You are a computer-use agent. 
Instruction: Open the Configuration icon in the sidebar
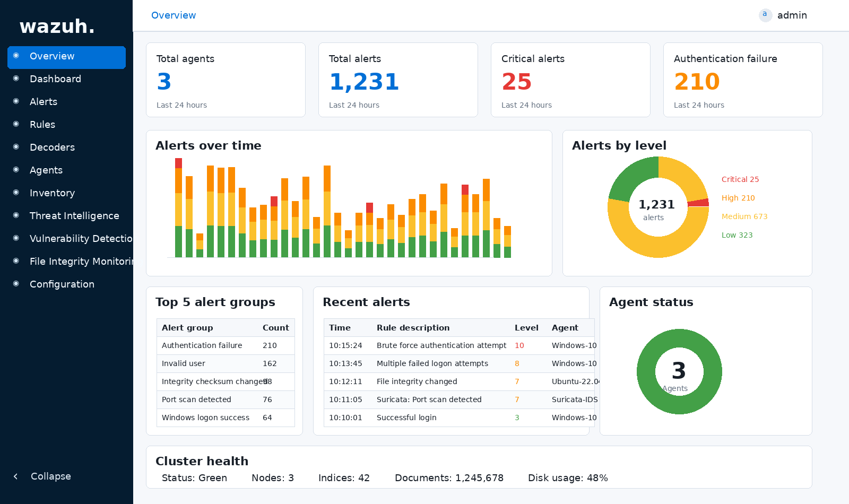tap(15, 284)
